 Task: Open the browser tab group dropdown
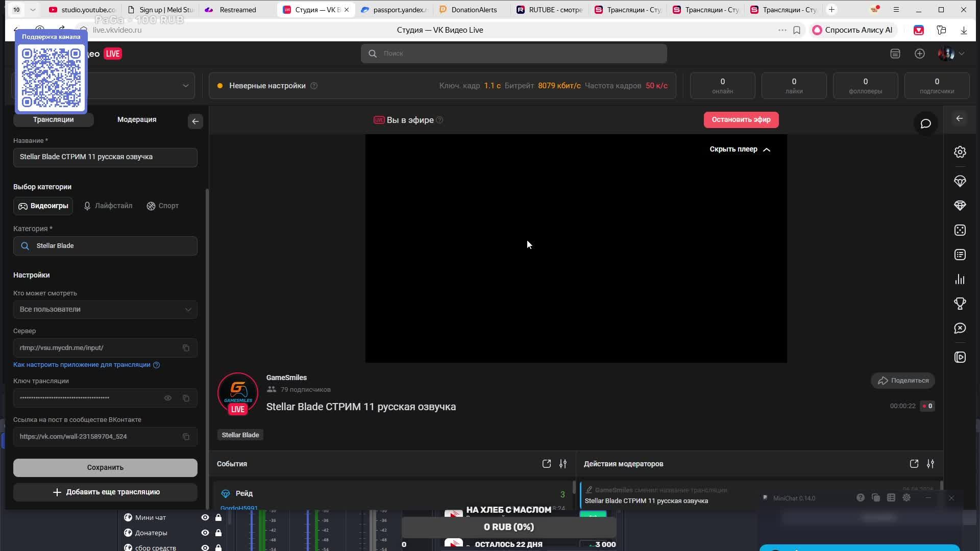[x=33, y=10]
